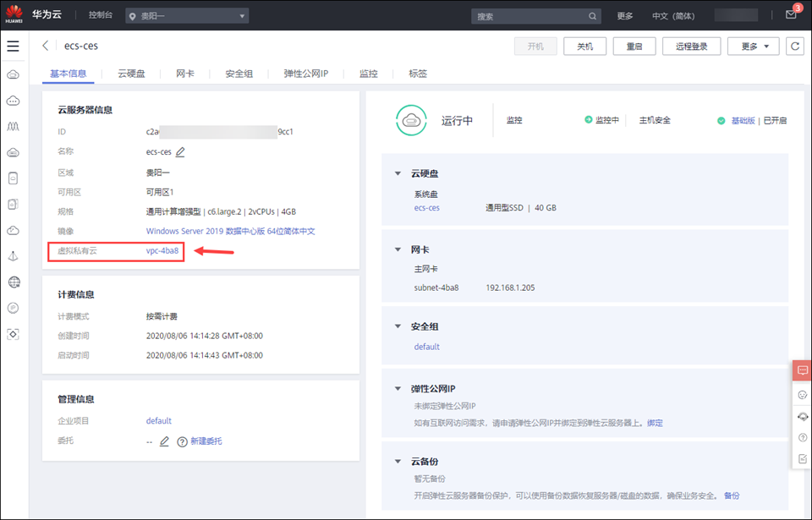The height and width of the screenshot is (520, 812).
Task: Click the back arrow beside ecs-ces
Action: (45, 46)
